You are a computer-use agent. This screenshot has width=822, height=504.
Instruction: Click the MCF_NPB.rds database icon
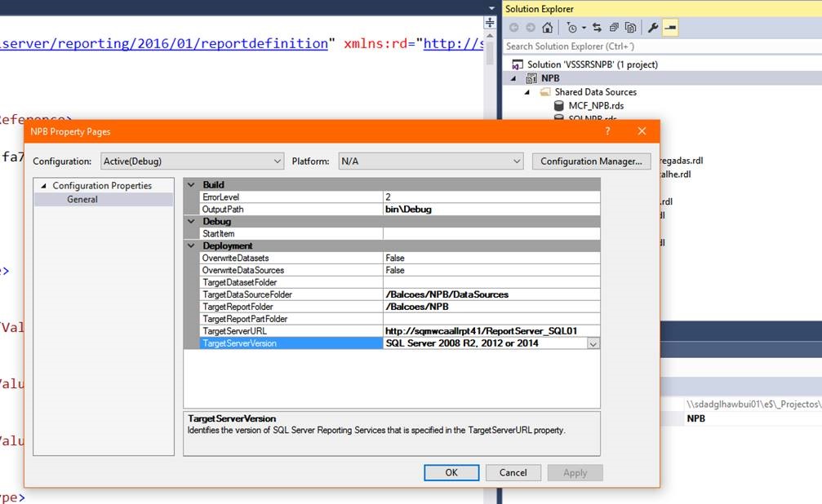559,105
